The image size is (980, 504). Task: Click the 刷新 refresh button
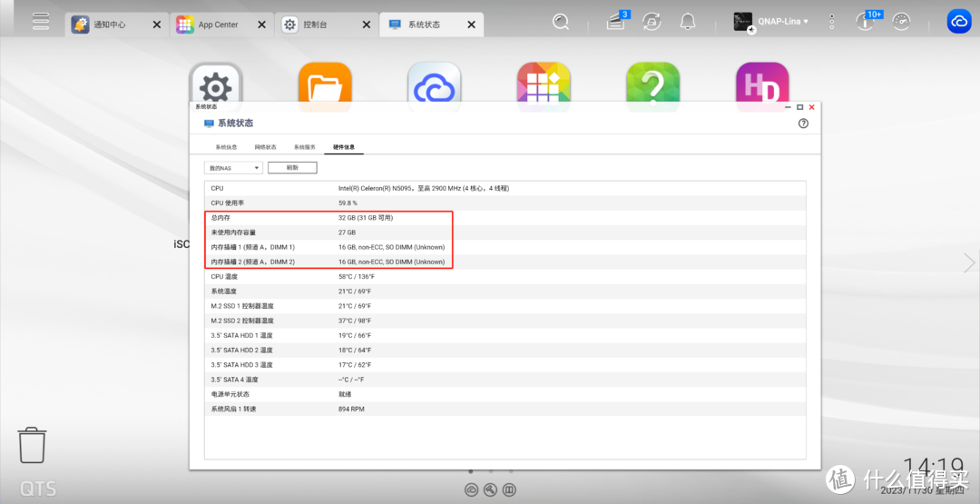point(292,168)
